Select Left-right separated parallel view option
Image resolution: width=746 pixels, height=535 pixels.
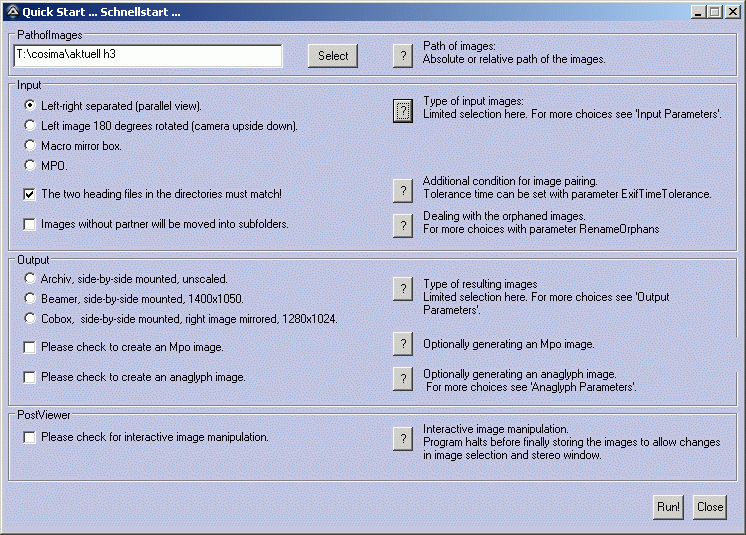click(30, 105)
